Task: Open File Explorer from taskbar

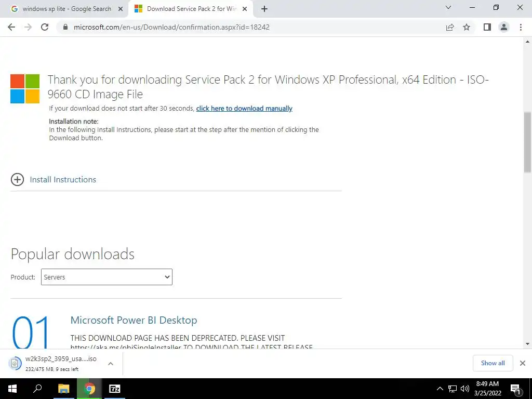Action: pyautogui.click(x=63, y=389)
